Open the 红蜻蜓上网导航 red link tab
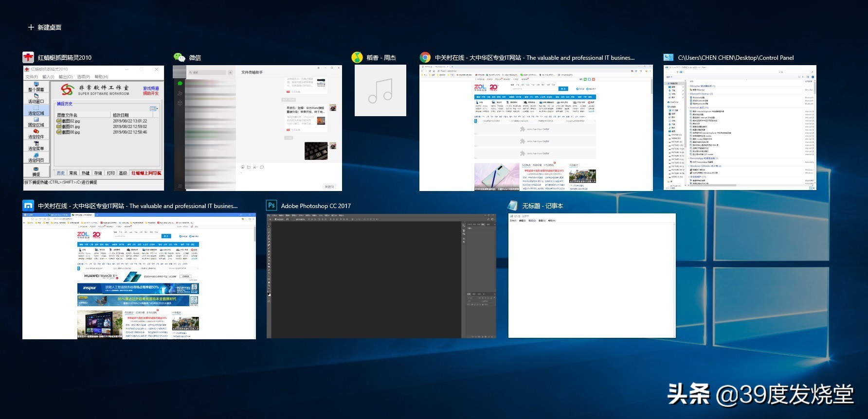Viewport: 868px width, 419px height. [146, 173]
